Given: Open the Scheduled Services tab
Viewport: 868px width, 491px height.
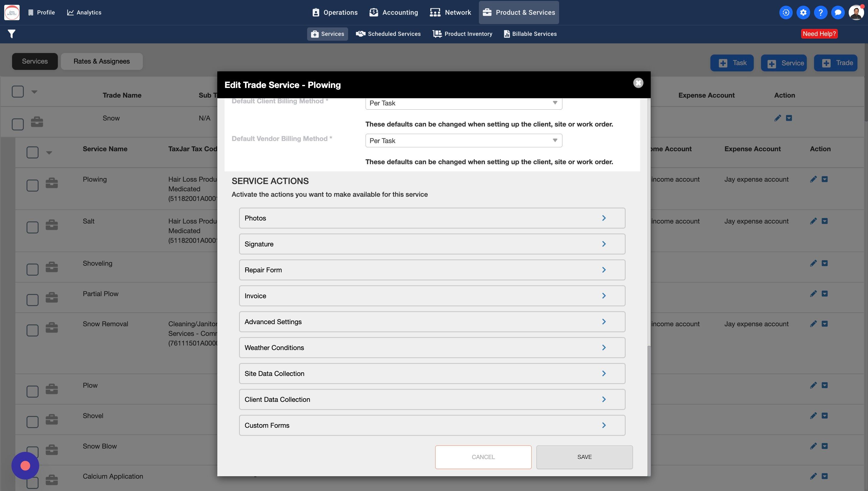Looking at the screenshot, I should click(388, 34).
